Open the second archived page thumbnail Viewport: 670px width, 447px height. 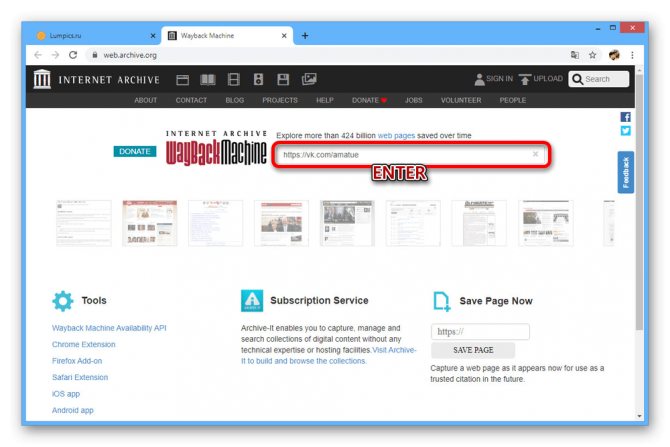coord(150,223)
